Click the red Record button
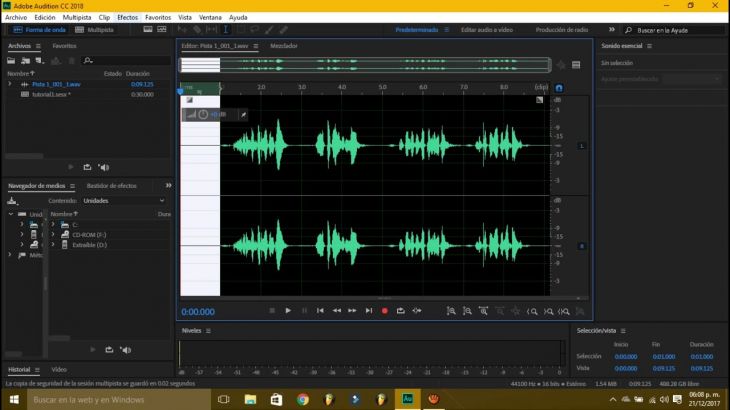 (384, 311)
